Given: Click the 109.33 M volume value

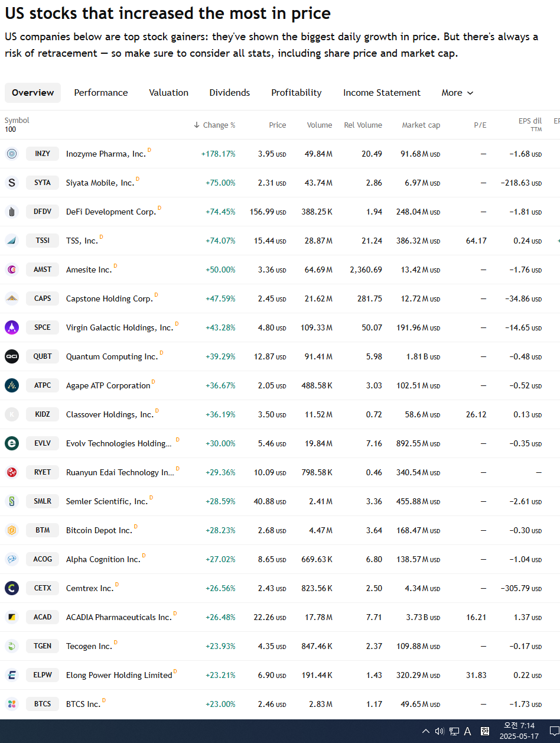Looking at the screenshot, I should [317, 327].
